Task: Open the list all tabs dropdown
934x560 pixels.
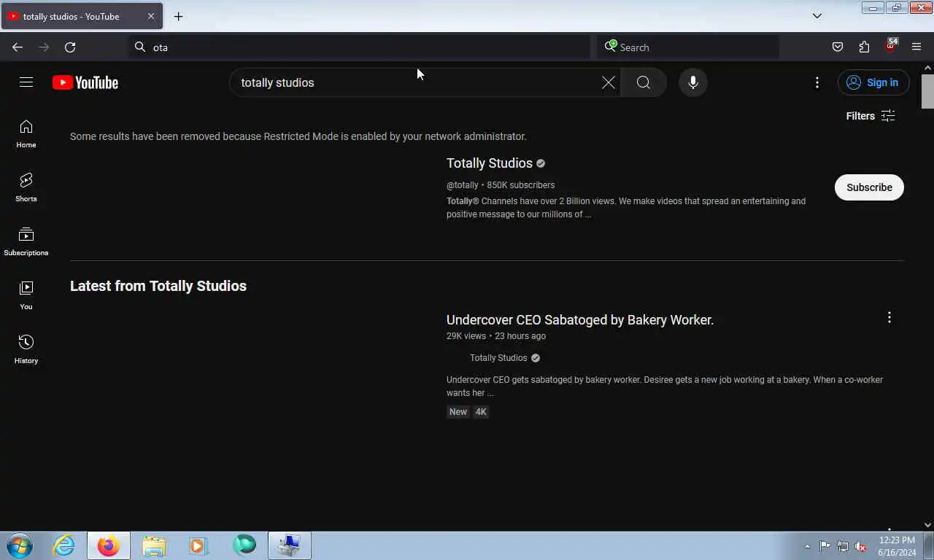Action: pyautogui.click(x=817, y=16)
